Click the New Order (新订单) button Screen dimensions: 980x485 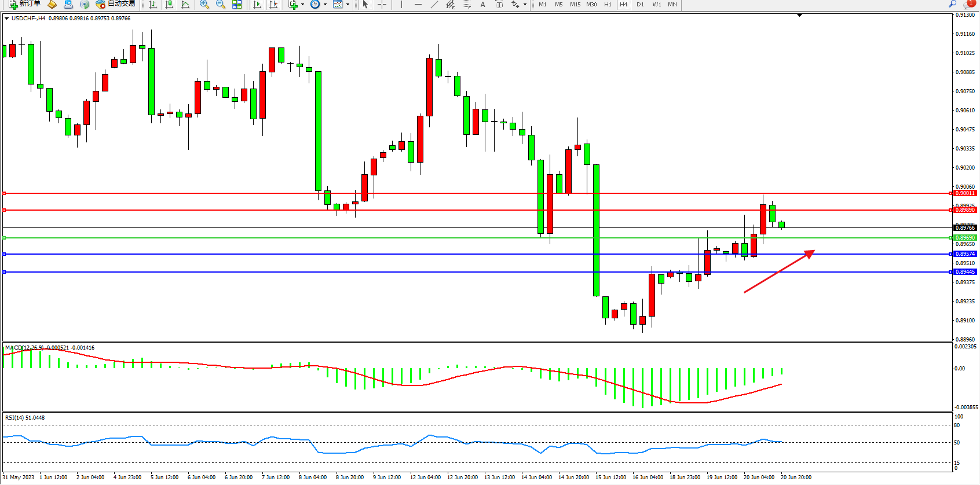pos(24,4)
